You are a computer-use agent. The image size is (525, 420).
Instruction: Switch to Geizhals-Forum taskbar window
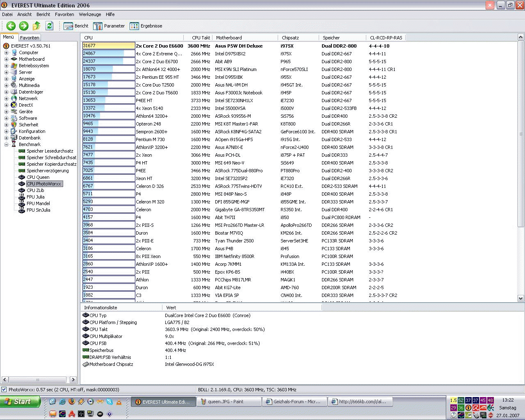click(295, 402)
